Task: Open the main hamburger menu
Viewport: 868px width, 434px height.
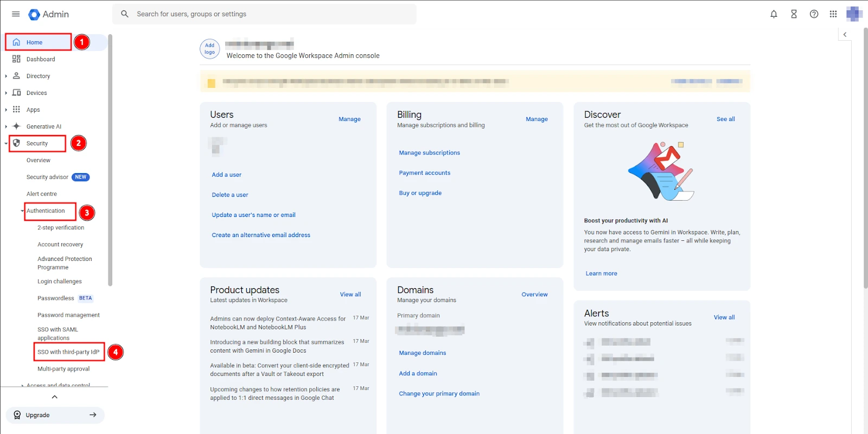Action: [16, 14]
